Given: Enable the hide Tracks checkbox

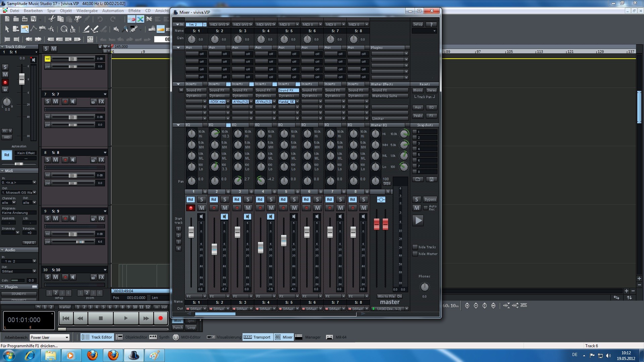Looking at the screenshot, I should pos(415,247).
